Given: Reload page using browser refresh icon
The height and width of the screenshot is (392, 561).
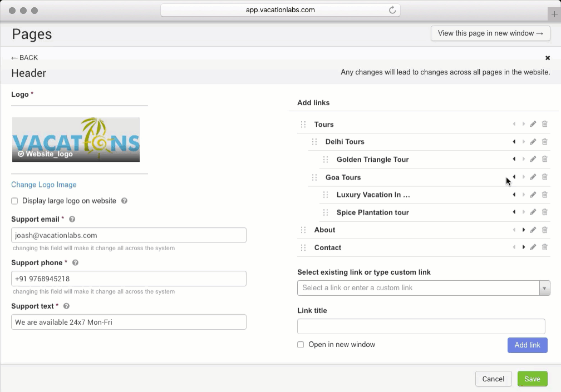Looking at the screenshot, I should [392, 10].
